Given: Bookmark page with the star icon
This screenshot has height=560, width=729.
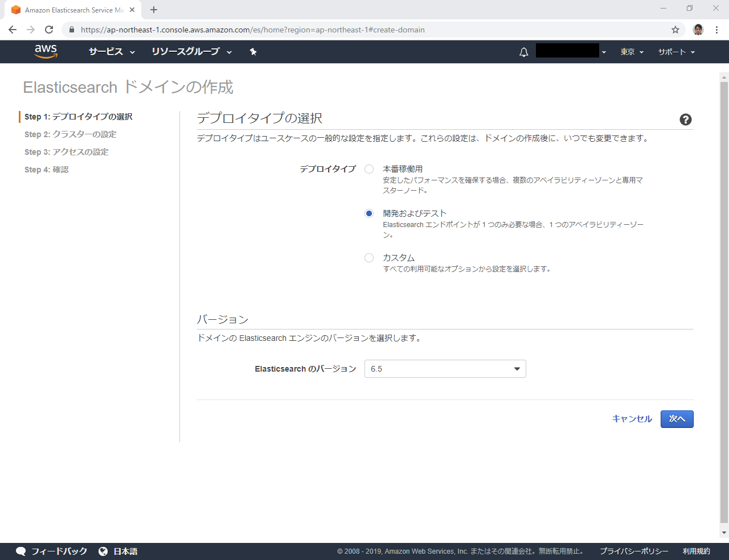Looking at the screenshot, I should coord(675,30).
